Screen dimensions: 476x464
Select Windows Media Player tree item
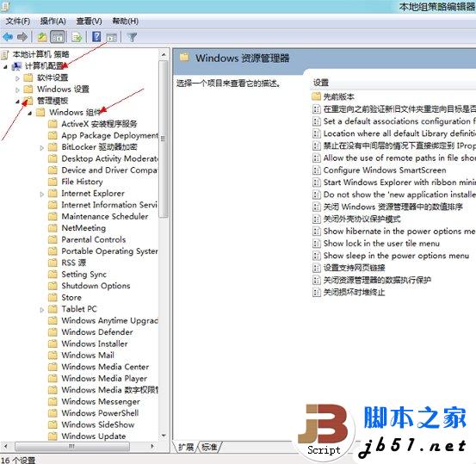(x=104, y=379)
